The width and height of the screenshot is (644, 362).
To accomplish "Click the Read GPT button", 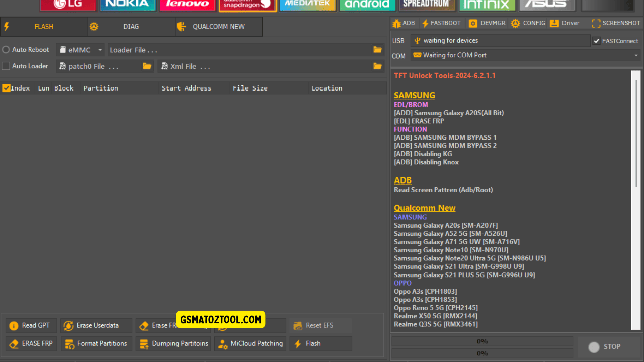I will 30,325.
